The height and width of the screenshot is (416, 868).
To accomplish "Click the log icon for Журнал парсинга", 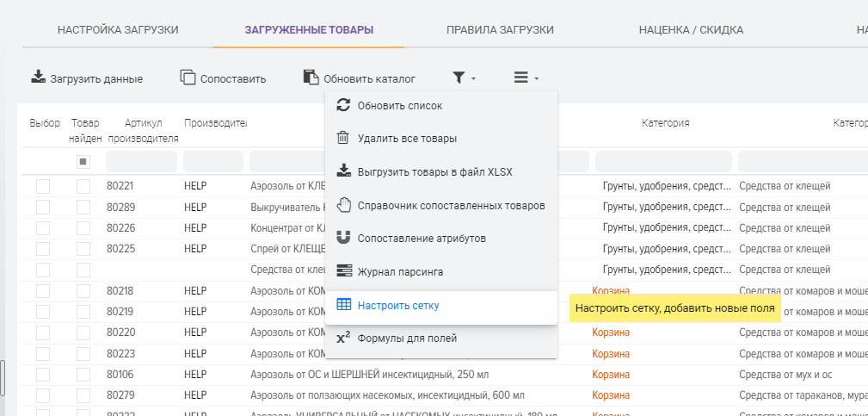I will [x=344, y=271].
